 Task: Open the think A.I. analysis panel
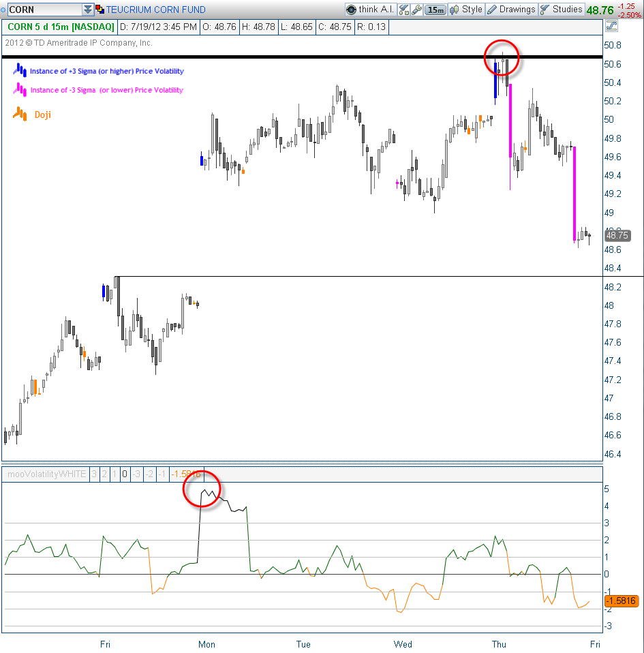pyautogui.click(x=368, y=10)
